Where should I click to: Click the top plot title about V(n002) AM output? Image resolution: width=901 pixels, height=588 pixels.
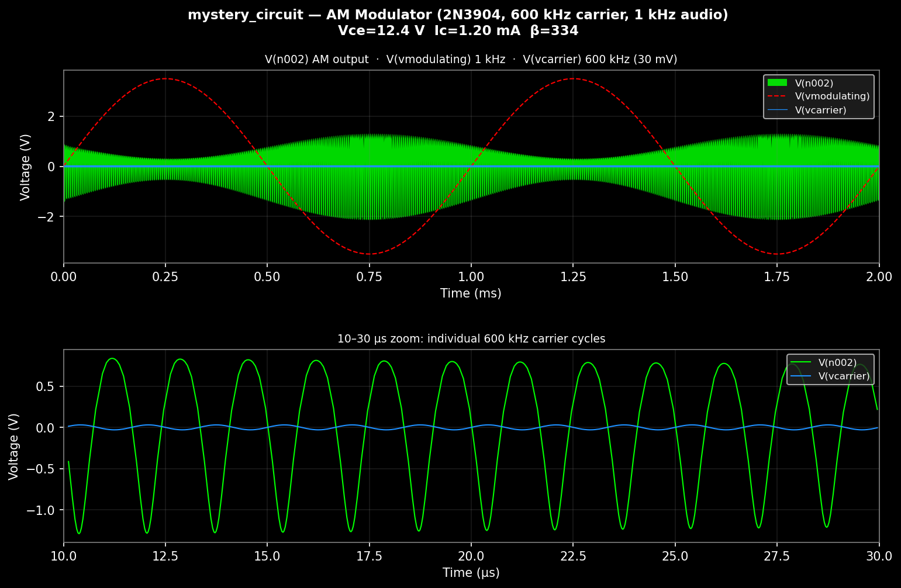click(x=471, y=59)
